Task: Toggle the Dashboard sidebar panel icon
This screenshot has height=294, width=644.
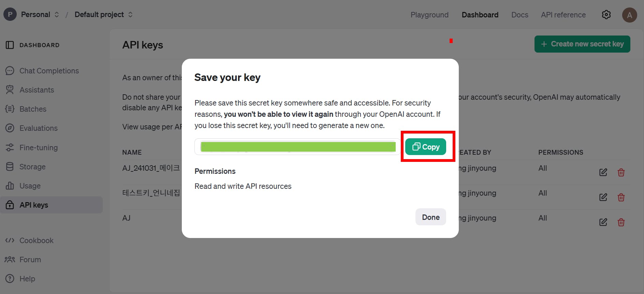Action: coord(10,45)
